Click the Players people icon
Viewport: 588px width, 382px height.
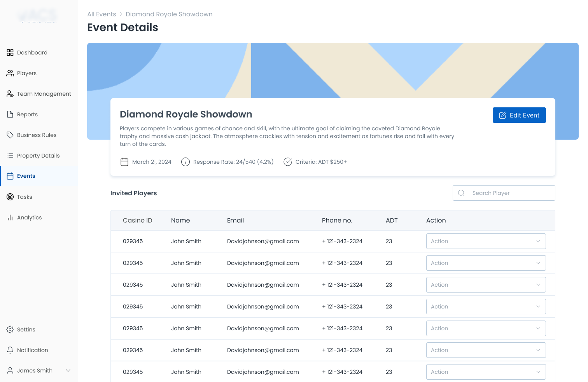tap(10, 73)
